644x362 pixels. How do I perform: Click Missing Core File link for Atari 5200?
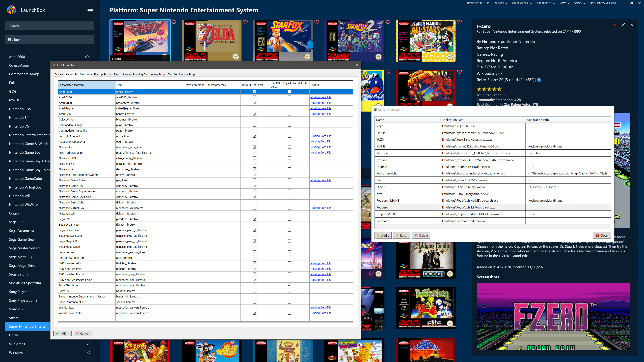[x=321, y=97]
